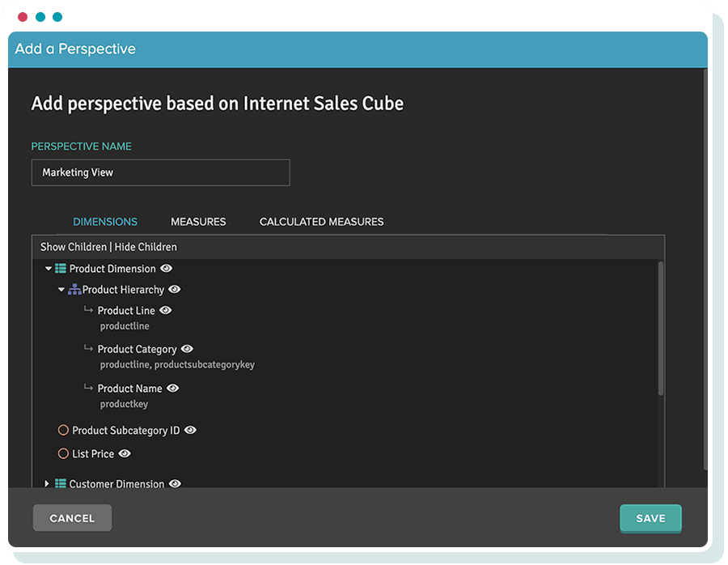Toggle visibility of Product Dimension
Image resolution: width=728 pixels, height=565 pixels.
coord(167,269)
